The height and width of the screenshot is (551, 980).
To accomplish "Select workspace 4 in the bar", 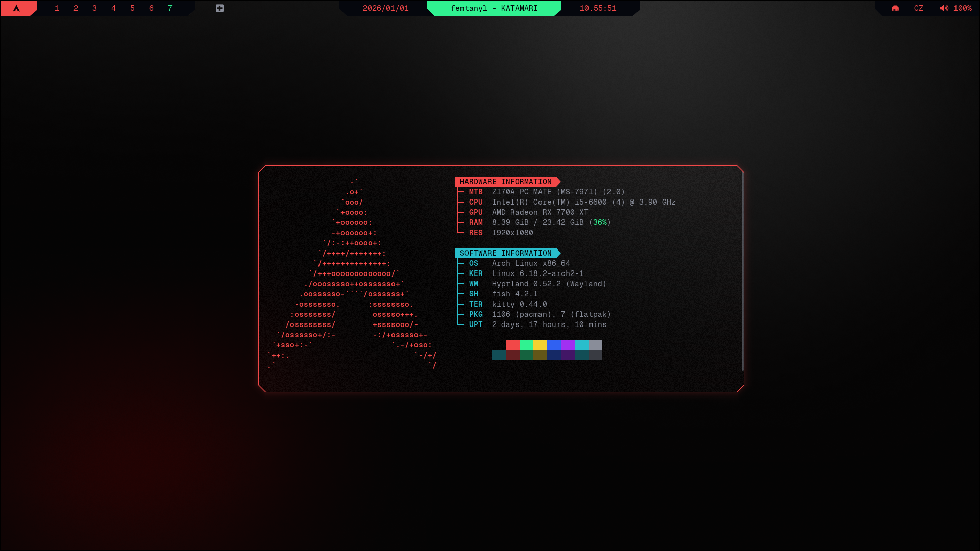I will [x=113, y=8].
